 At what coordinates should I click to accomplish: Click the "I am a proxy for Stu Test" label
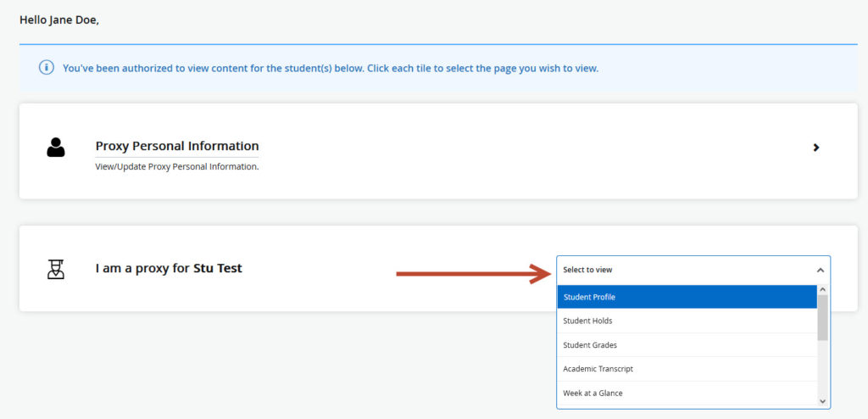tap(169, 268)
